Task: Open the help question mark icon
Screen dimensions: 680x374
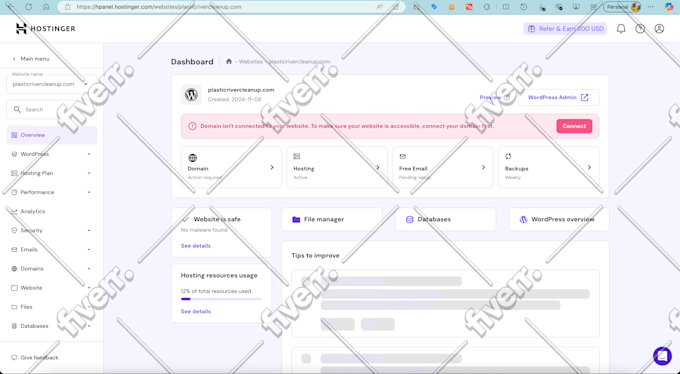Action: 640,29
